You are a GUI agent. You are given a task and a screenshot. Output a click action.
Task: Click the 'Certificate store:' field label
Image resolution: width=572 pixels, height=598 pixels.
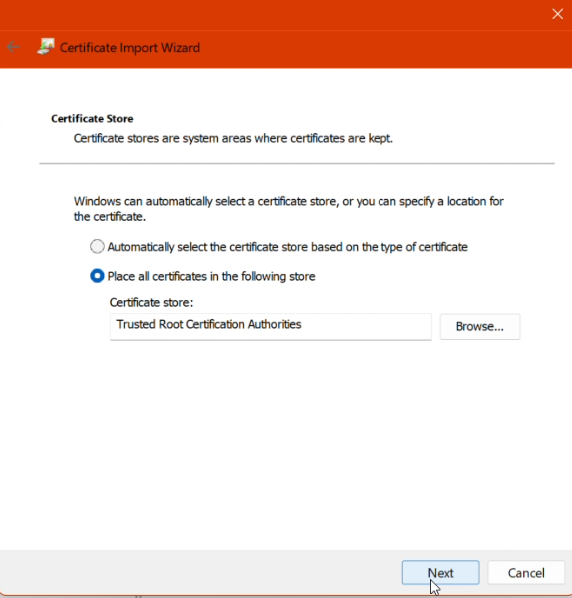tap(151, 302)
